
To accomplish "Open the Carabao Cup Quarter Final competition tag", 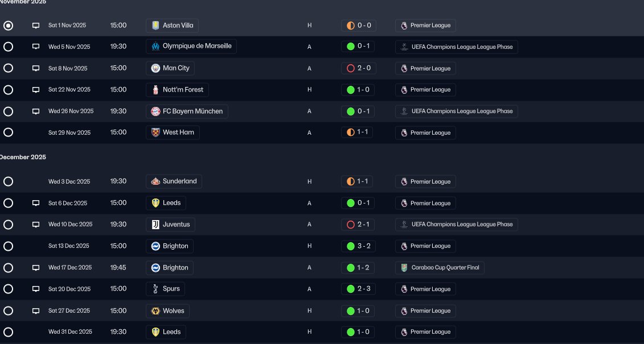I will 440,268.
